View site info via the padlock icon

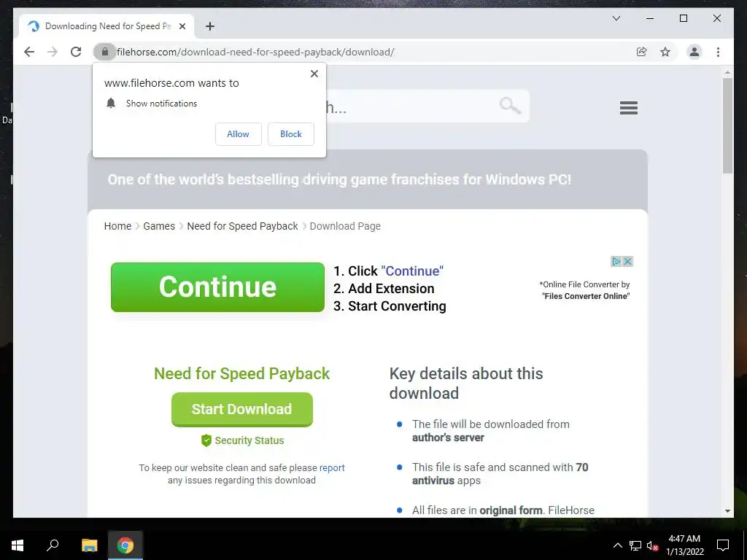tap(105, 52)
